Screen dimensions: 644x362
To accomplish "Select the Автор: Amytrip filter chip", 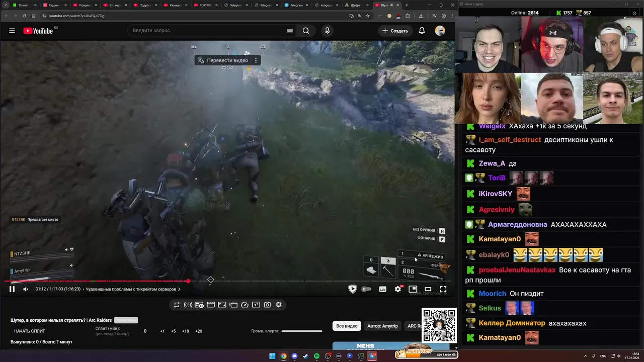I will click(x=382, y=326).
